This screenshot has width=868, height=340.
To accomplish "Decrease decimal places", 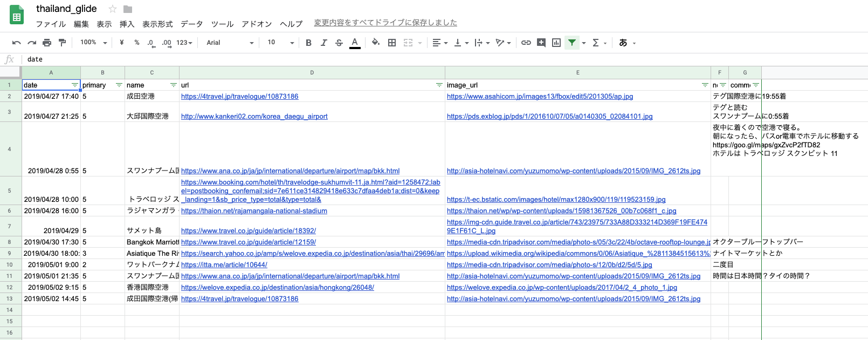I will click(151, 43).
